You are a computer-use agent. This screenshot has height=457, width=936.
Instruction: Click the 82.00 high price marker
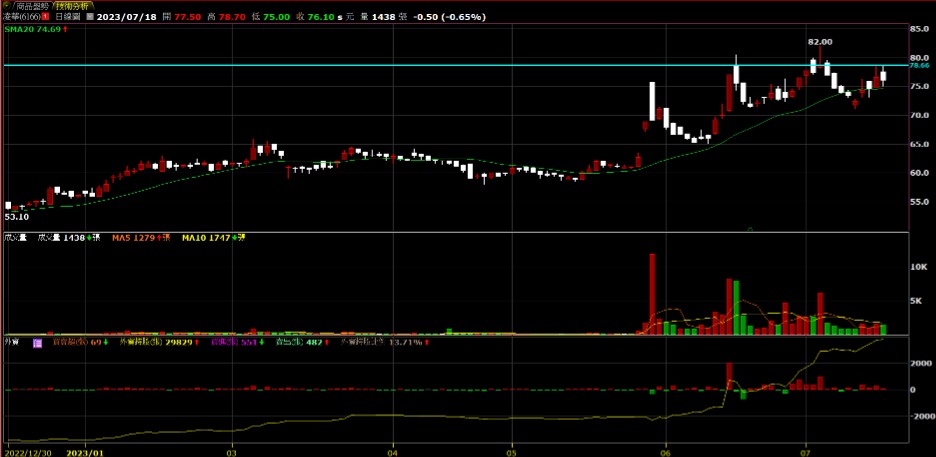click(x=820, y=42)
